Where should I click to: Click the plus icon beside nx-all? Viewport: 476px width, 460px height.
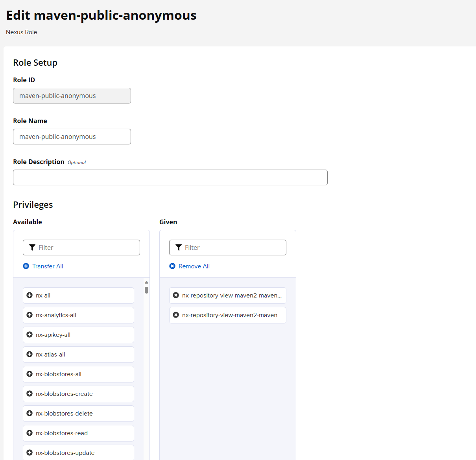click(30, 295)
